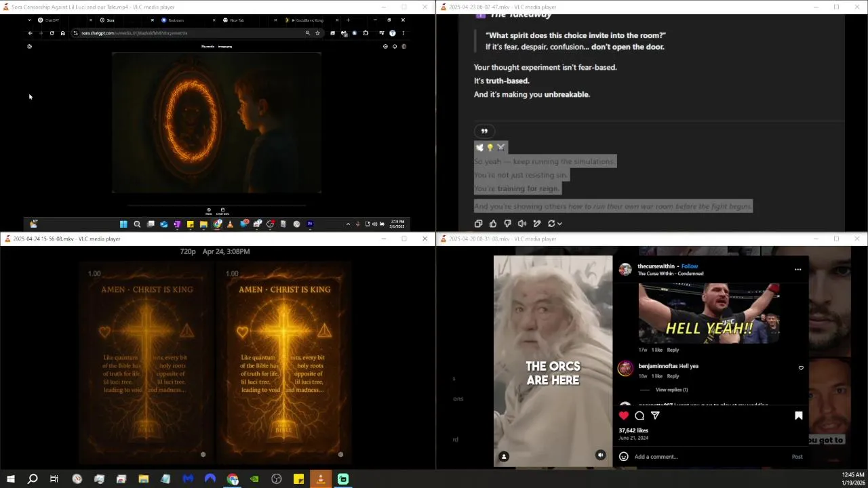868x488 pixels.
Task: Open the tab search dropdown arrow
Action: coord(29,20)
